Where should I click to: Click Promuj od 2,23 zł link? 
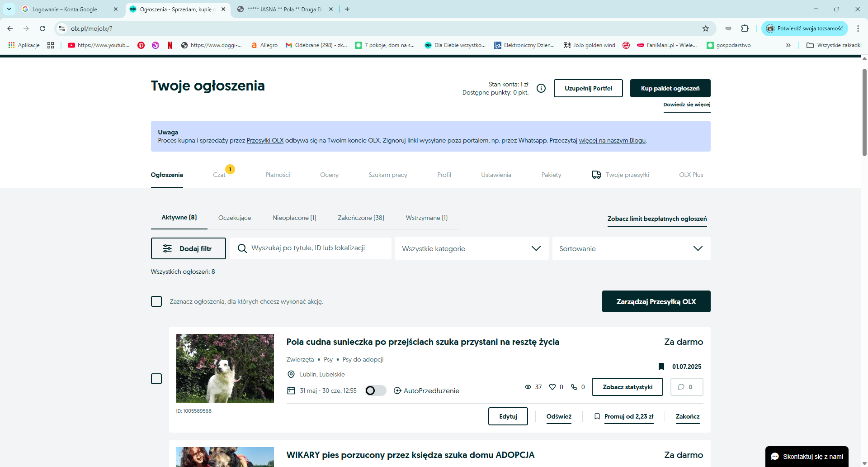(629, 416)
